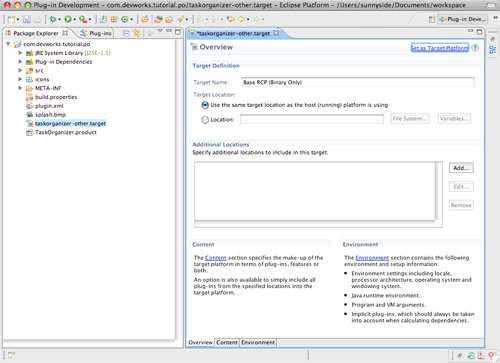Open Package Explorer view menu triangle

coord(160,31)
